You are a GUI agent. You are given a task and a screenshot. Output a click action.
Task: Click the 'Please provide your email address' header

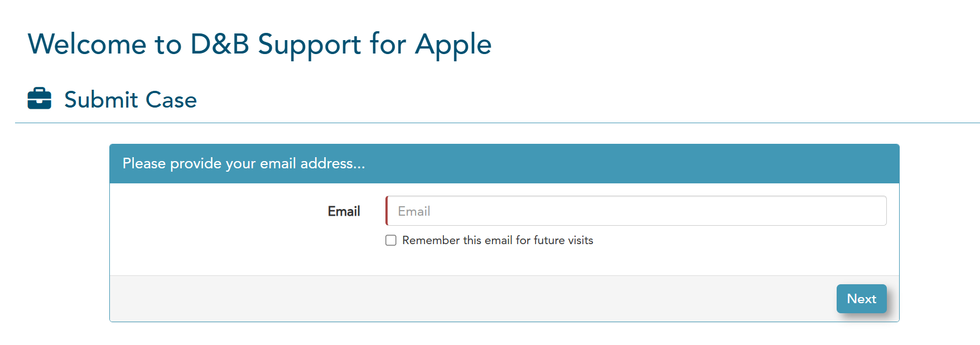tap(243, 163)
